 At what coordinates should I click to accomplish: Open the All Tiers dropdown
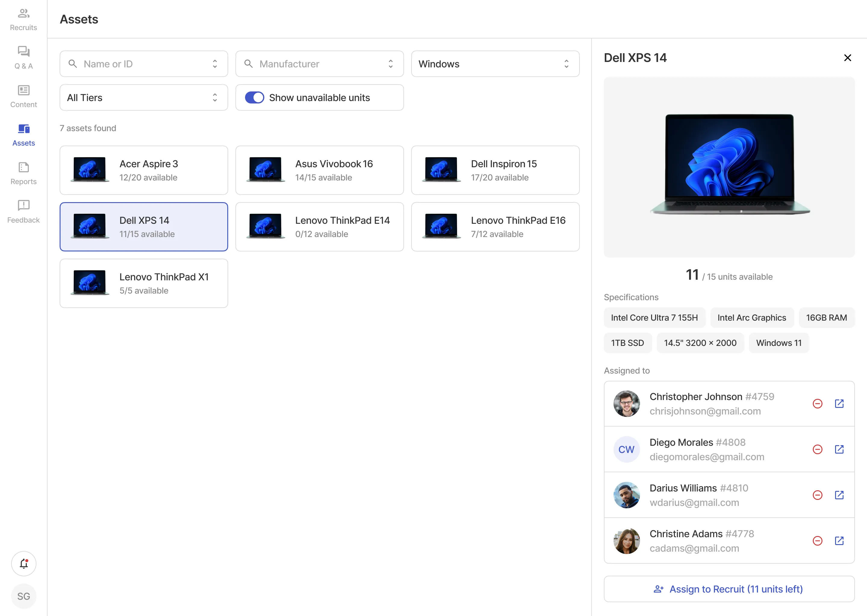click(144, 97)
